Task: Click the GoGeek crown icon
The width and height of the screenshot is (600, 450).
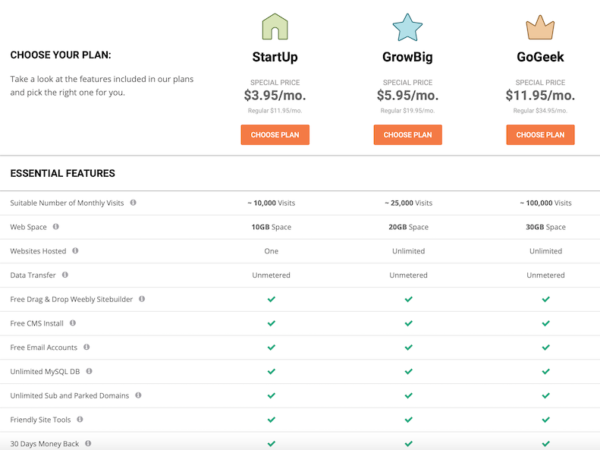Action: click(x=540, y=26)
